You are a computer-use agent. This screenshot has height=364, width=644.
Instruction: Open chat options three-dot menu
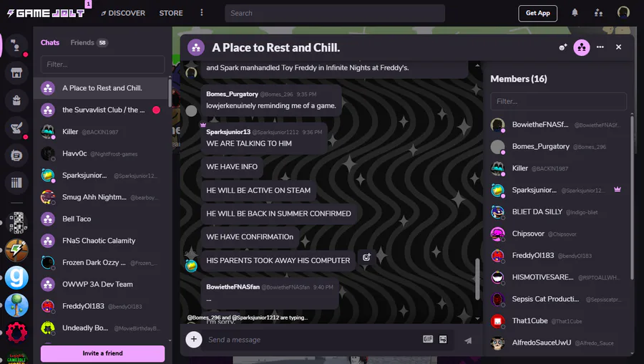(x=600, y=47)
